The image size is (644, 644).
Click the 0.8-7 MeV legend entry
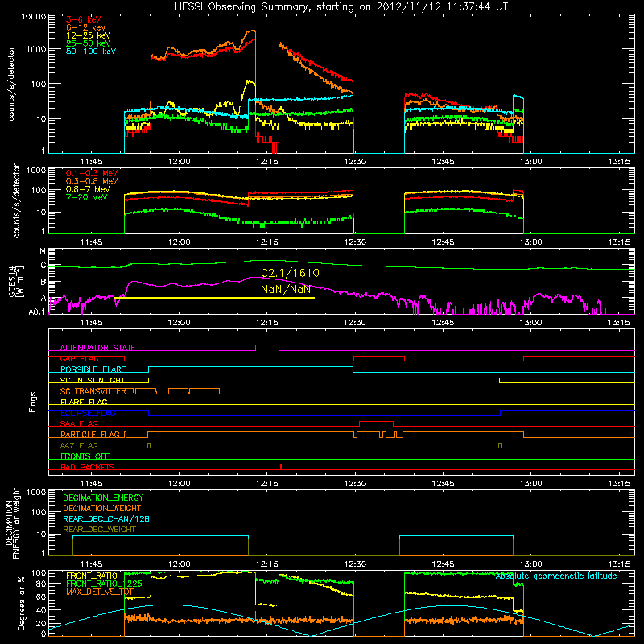pos(88,189)
